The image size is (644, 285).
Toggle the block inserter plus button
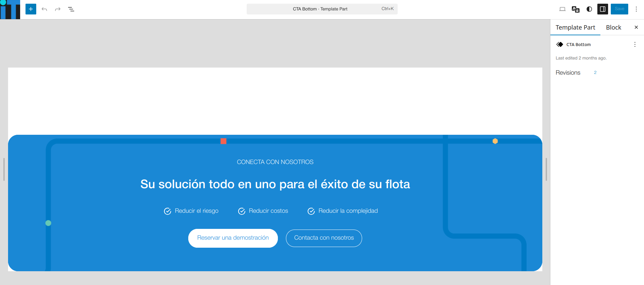[x=31, y=9]
